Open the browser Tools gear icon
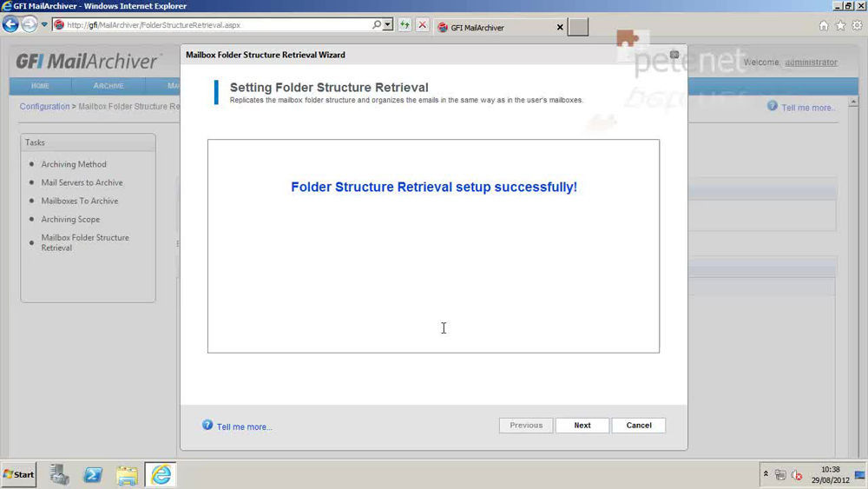The height and width of the screenshot is (489, 868). point(857,25)
